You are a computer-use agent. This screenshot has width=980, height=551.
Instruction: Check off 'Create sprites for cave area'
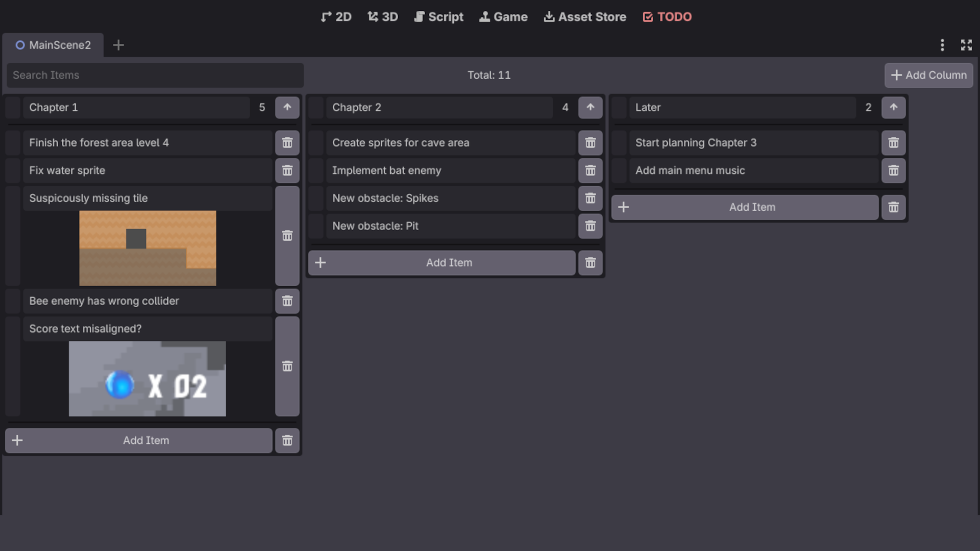316,143
